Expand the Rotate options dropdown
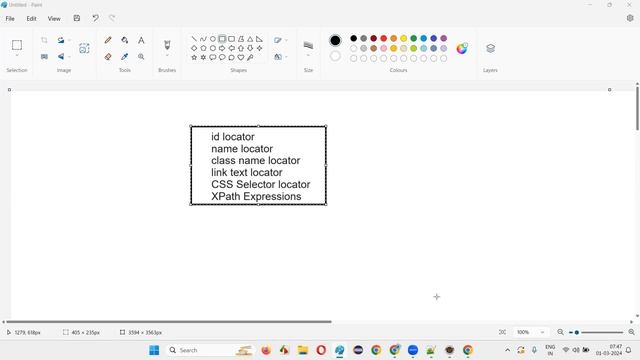Viewport: 640px width, 360px height. click(69, 40)
